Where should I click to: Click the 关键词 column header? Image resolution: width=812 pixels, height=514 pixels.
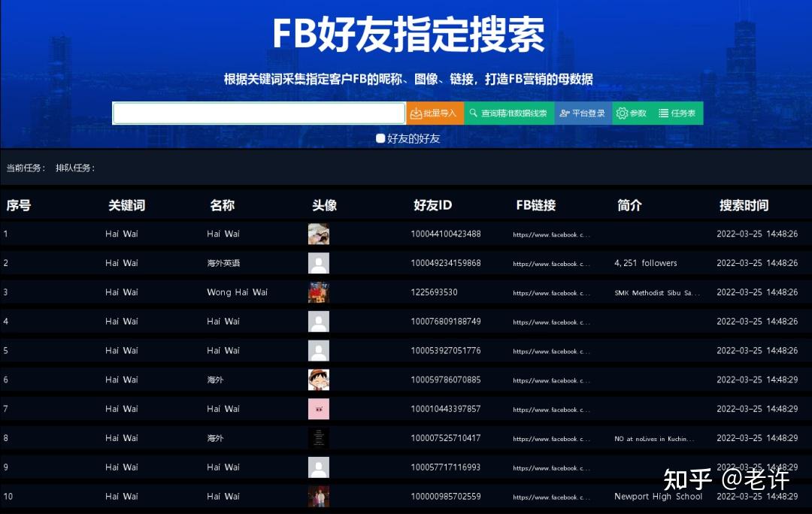click(x=126, y=205)
